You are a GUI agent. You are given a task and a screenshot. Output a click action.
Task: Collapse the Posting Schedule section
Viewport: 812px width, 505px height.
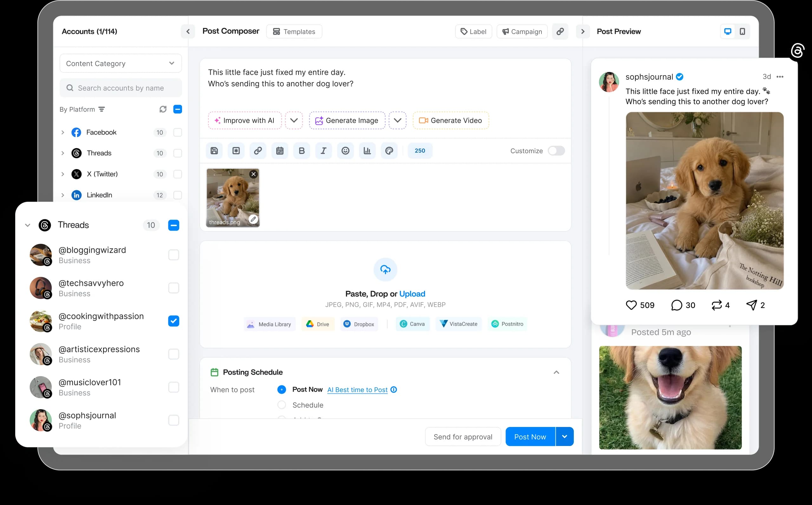click(556, 372)
